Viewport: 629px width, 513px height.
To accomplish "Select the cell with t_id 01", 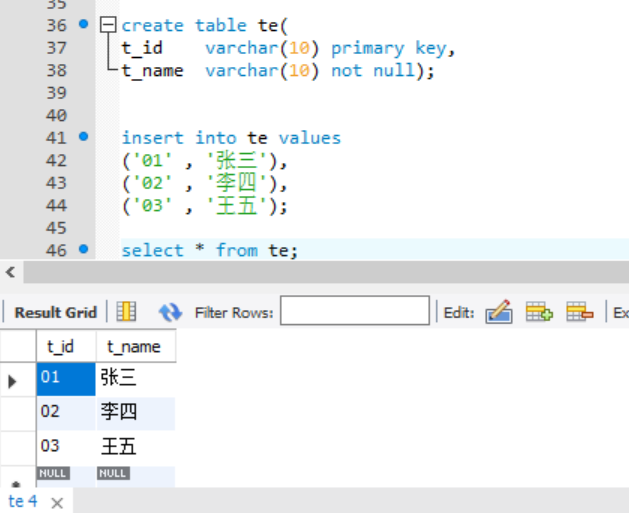I will coord(66,379).
